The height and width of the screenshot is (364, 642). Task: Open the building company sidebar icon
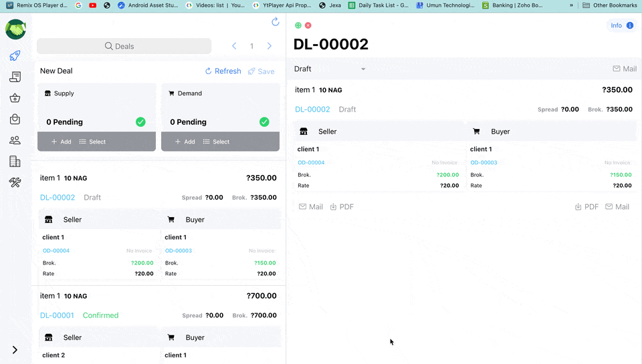pos(15,162)
